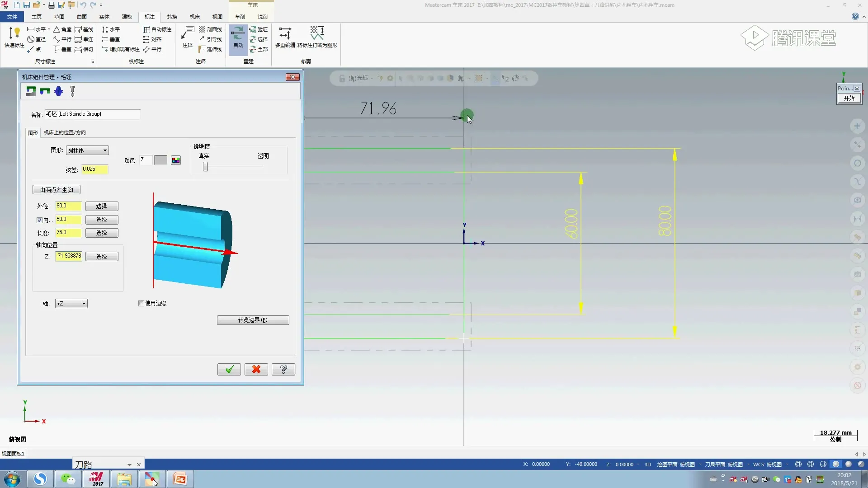Click the chuck jaws icon in dialog toolbar
Viewport: 868px width, 488px height.
45,91
